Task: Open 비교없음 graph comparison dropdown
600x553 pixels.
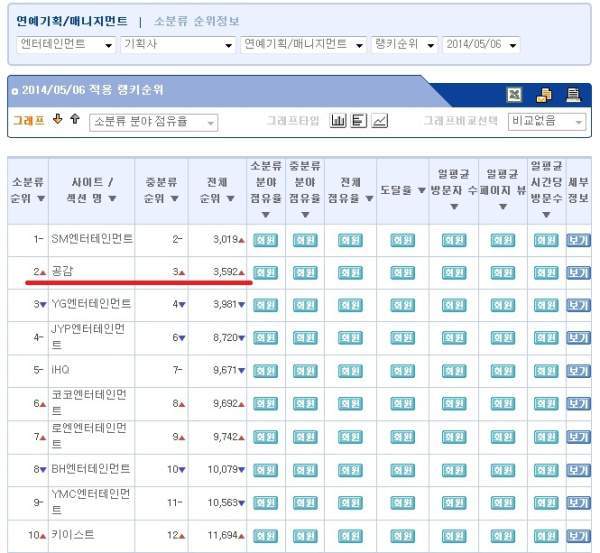Action: pyautogui.click(x=547, y=122)
